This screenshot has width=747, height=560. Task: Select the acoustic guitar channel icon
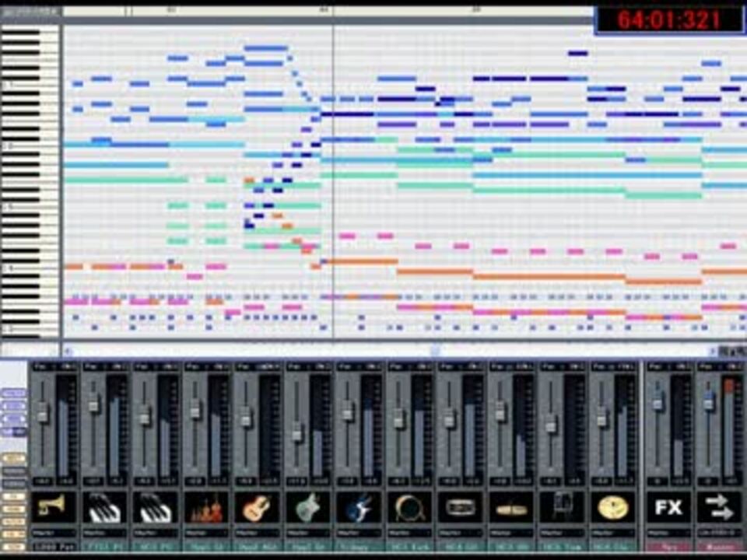point(258,507)
